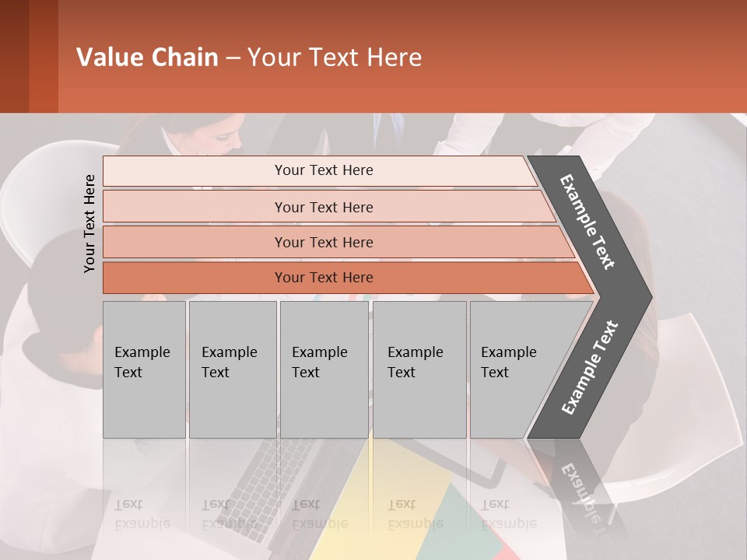Select the first gray 'Example Text' box
The width and height of the screenshot is (747, 560).
click(145, 369)
